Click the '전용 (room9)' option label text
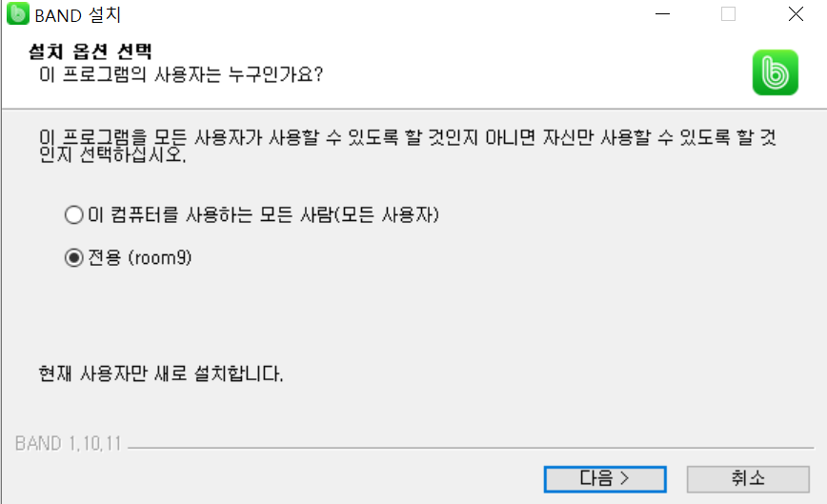Screen dimensions: 827x504 (140, 258)
